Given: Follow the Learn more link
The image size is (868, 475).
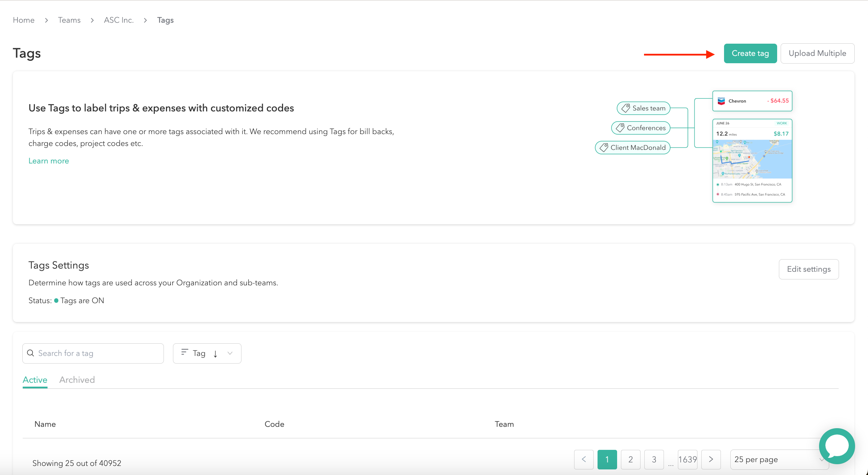Looking at the screenshot, I should 49,161.
